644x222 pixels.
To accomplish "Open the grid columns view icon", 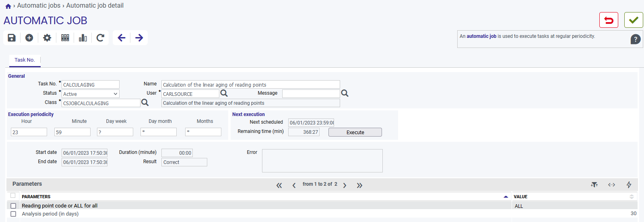I will (65, 38).
